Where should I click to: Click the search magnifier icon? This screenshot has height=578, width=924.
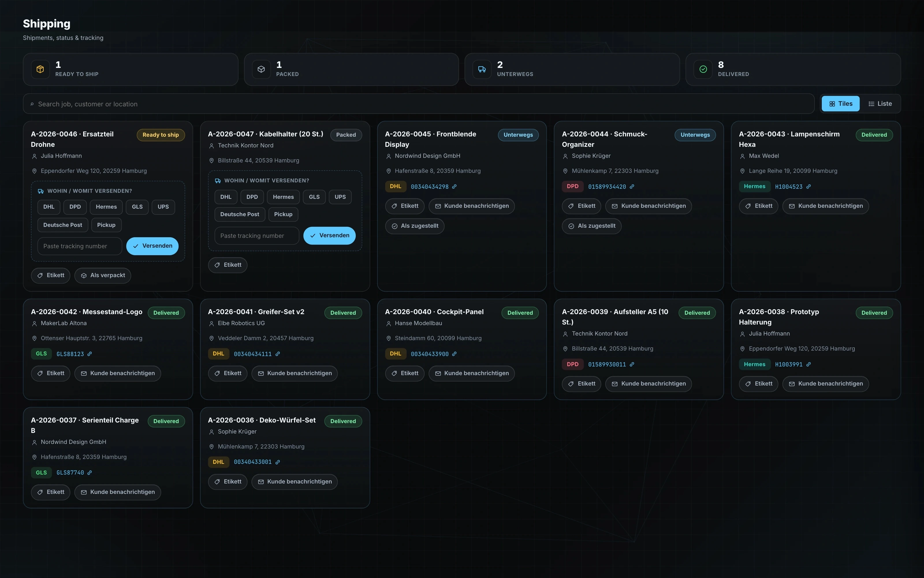[x=32, y=104]
